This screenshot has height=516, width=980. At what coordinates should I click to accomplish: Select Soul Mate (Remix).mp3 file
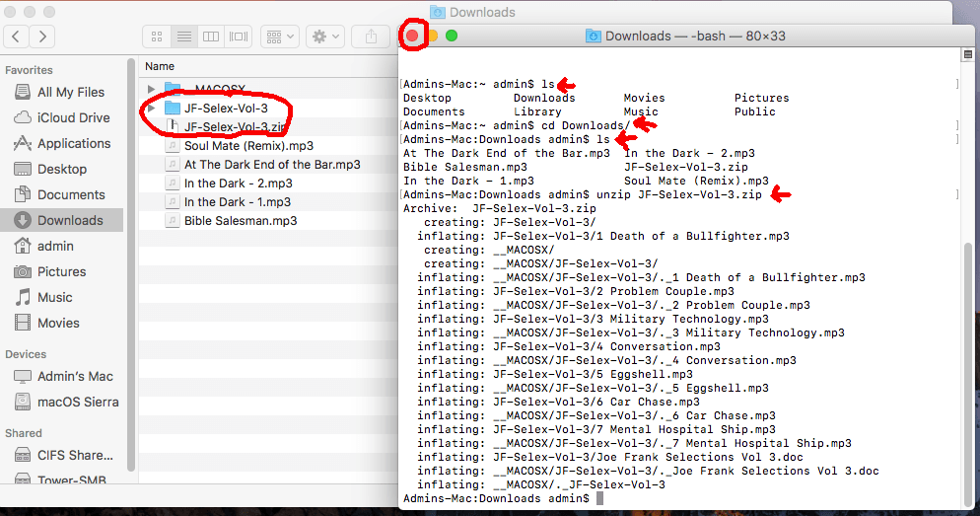click(248, 146)
